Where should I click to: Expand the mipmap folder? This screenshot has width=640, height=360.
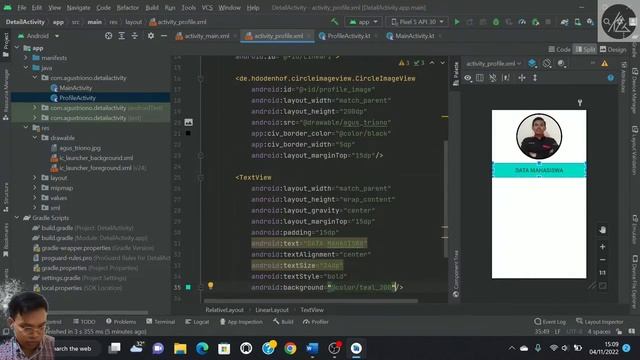35,188
